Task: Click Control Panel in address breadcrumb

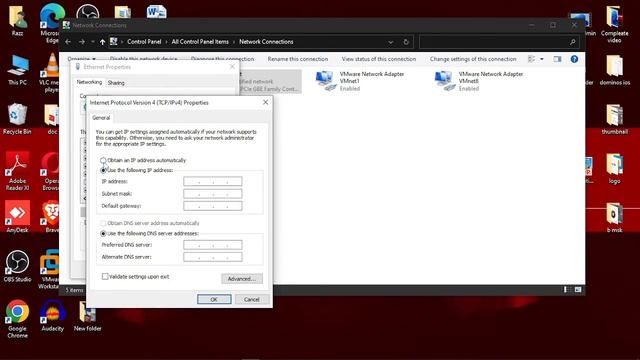Action: pyautogui.click(x=144, y=42)
